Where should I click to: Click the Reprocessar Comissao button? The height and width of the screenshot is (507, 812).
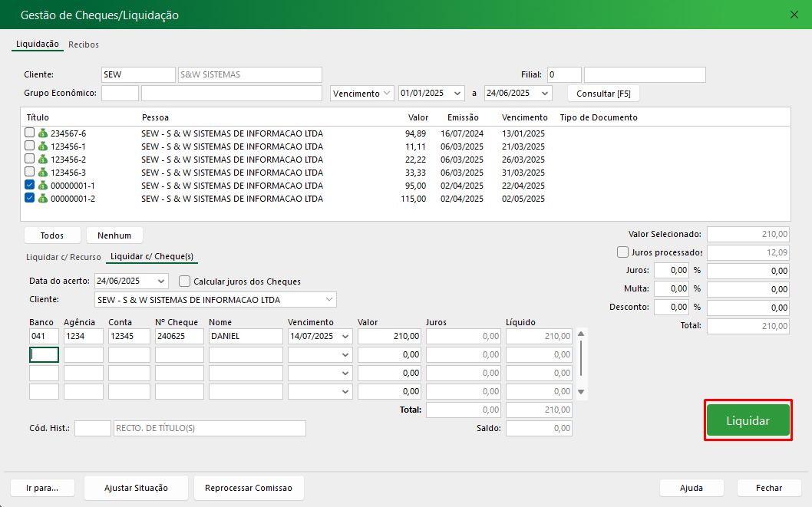click(249, 488)
